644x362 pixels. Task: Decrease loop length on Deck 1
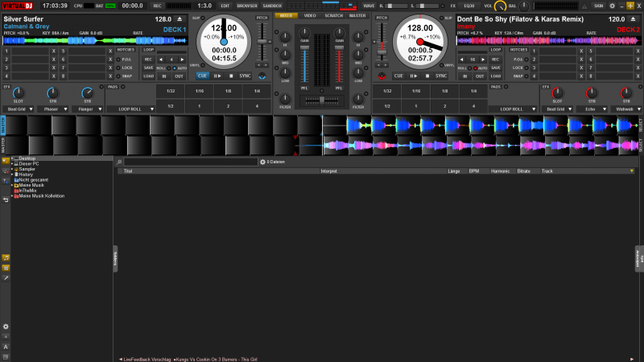click(161, 60)
